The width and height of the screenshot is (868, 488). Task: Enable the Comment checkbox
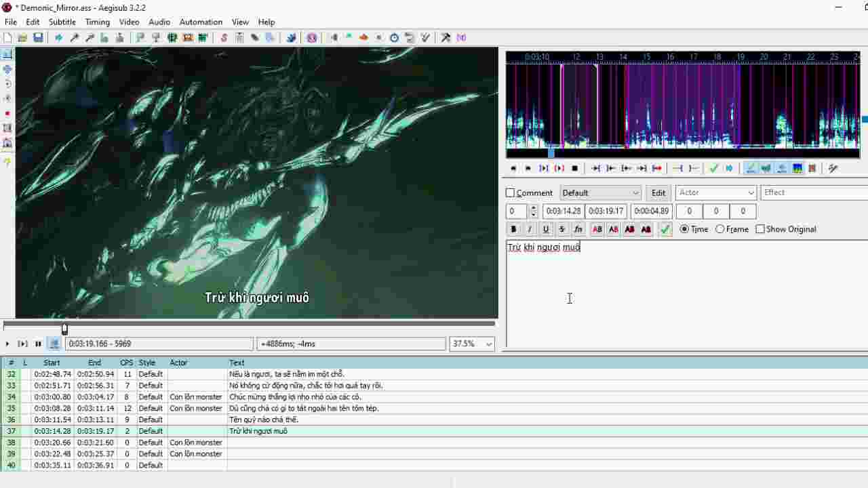tap(511, 193)
